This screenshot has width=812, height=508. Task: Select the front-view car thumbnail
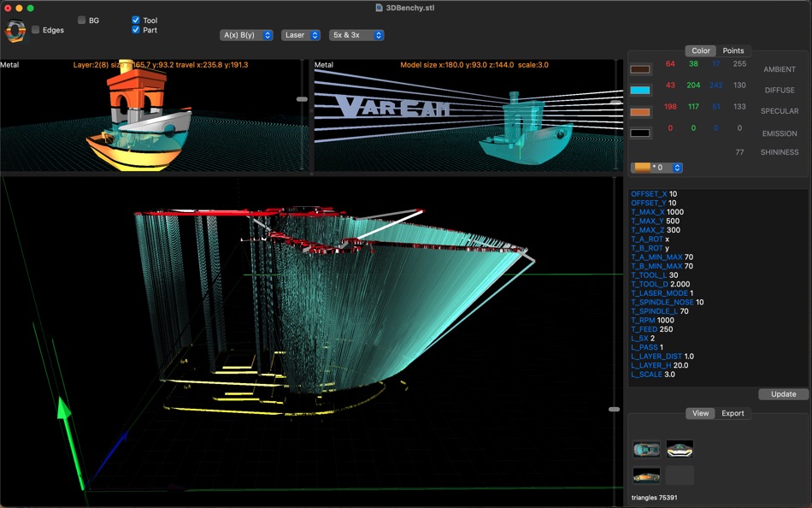pos(680,449)
